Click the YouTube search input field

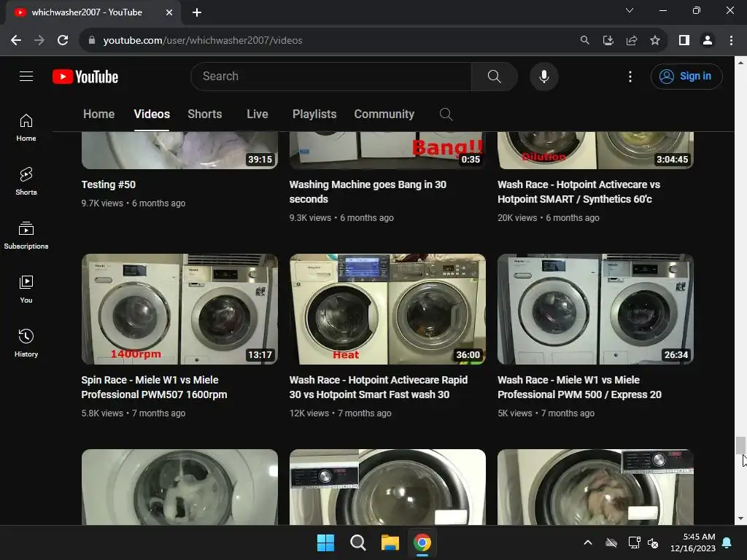coord(331,76)
